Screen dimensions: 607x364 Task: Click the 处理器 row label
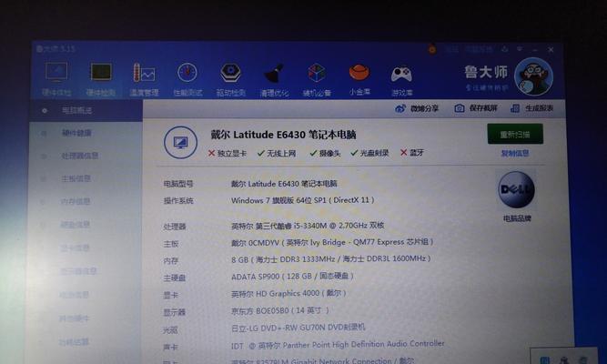tap(175, 227)
